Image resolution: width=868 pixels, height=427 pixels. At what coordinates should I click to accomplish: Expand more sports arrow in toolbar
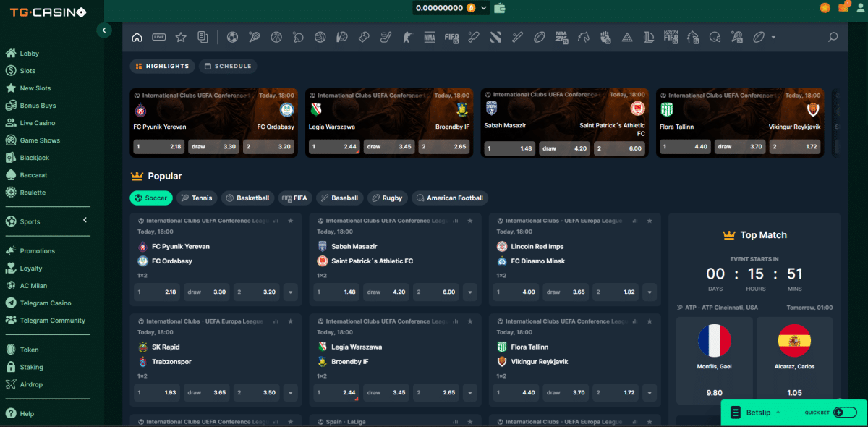pyautogui.click(x=773, y=37)
